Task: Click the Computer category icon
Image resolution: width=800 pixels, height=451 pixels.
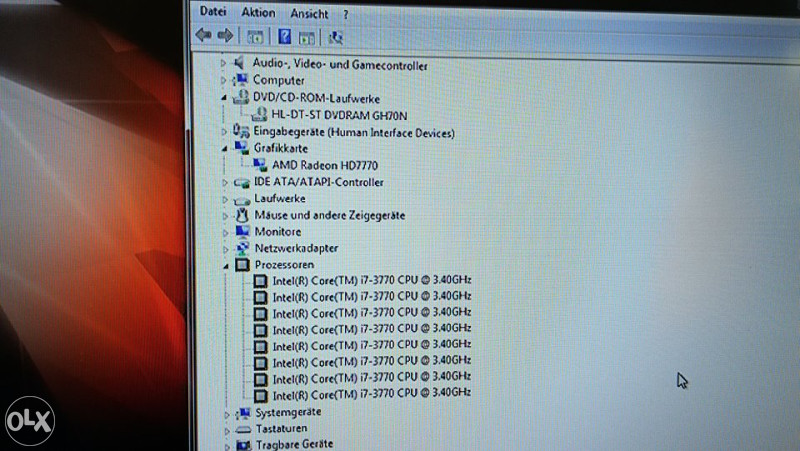Action: point(240,80)
